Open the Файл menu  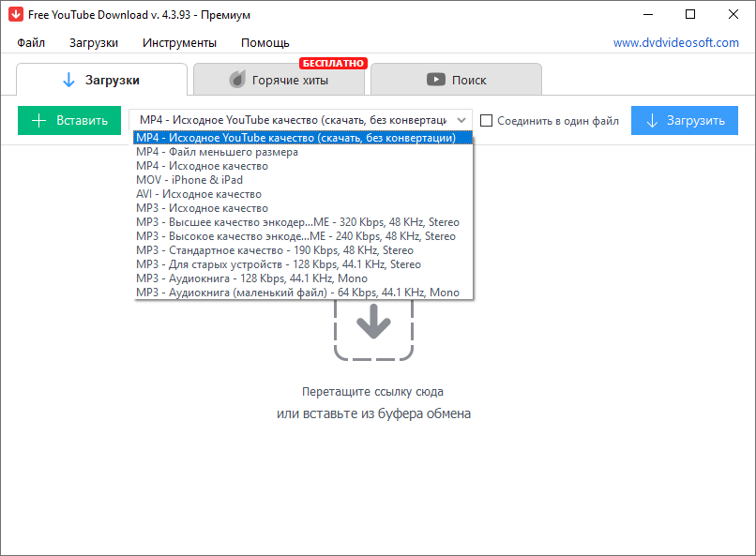[x=31, y=43]
